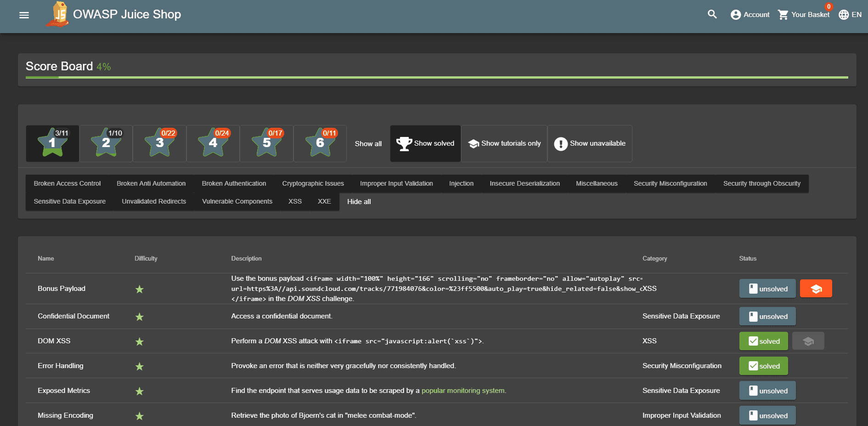Image resolution: width=868 pixels, height=426 pixels.
Task: Toggle the Show solved filter
Action: pyautogui.click(x=425, y=143)
